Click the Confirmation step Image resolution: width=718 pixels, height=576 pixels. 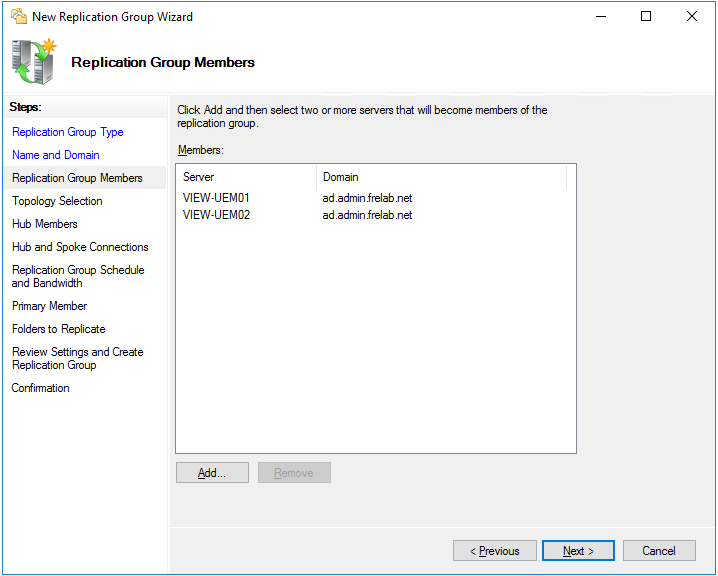tap(41, 388)
